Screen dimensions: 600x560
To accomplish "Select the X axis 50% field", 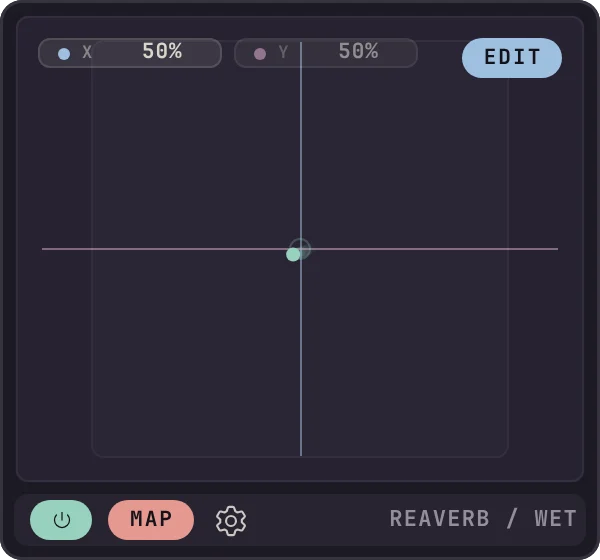I will tap(130, 53).
